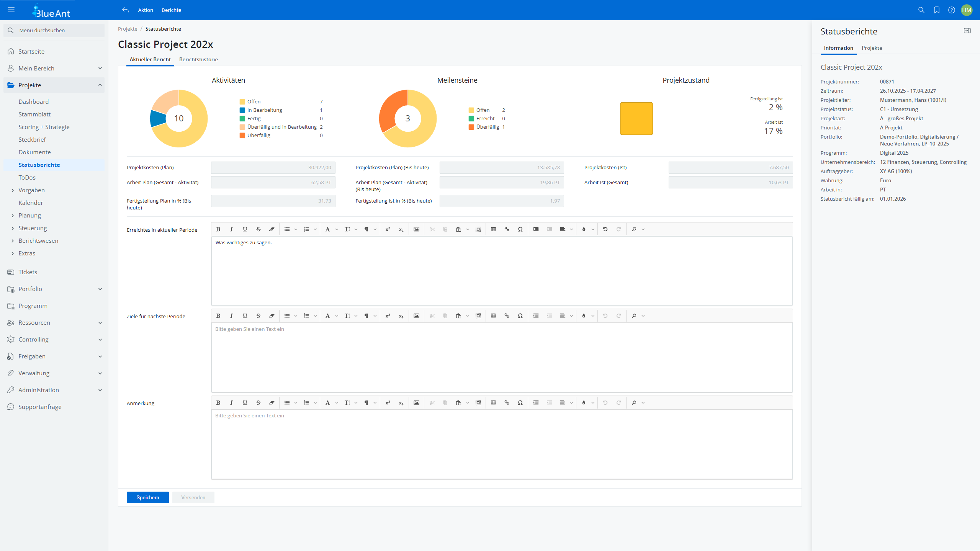Click the undo icon in the Anmerkung toolbar
The image size is (980, 551).
(605, 402)
